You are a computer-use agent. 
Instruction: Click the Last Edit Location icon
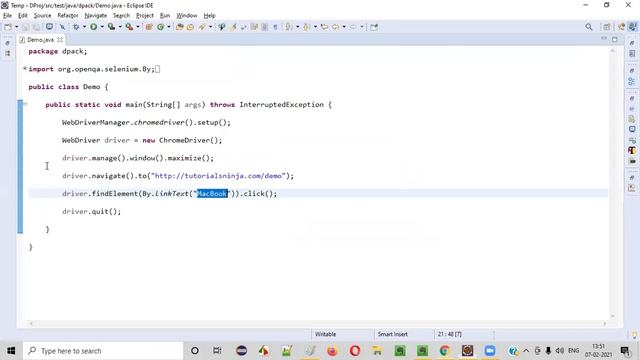click(x=324, y=27)
